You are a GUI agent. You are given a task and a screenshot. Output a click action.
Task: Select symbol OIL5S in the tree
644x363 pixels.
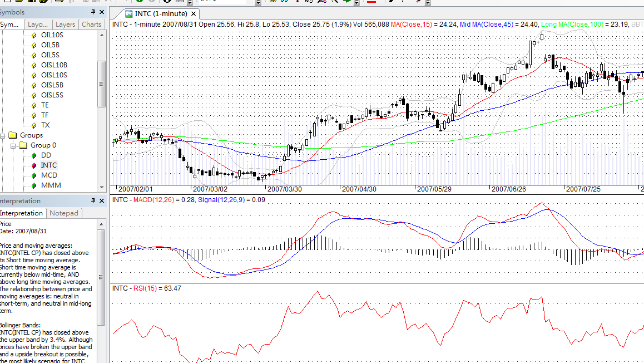[x=50, y=55]
